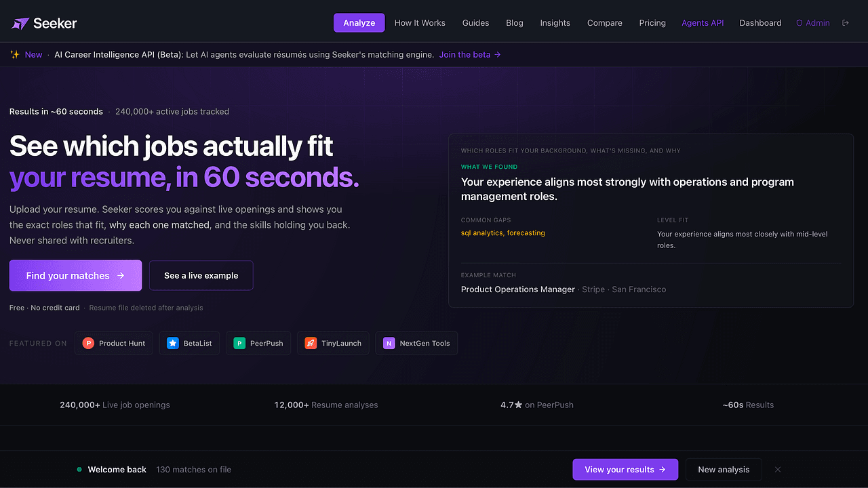Click the Product Hunt badge icon
The height and width of the screenshot is (488, 868).
[88, 344]
